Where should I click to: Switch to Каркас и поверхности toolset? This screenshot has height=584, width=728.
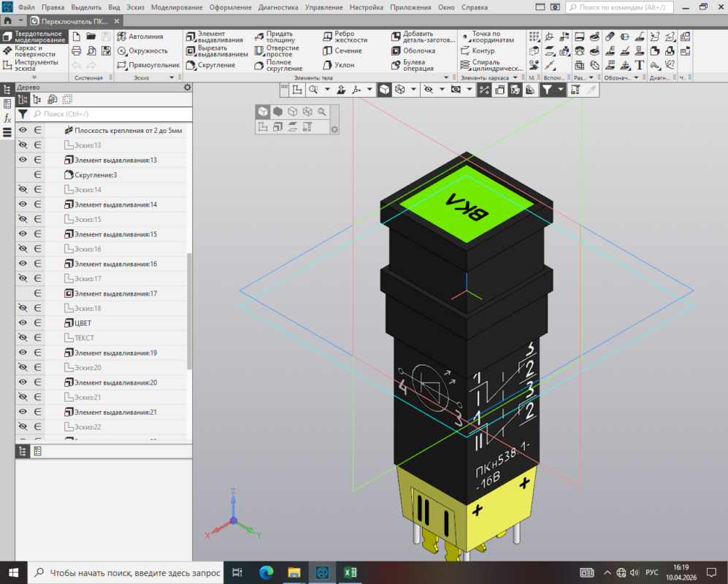click(x=34, y=51)
